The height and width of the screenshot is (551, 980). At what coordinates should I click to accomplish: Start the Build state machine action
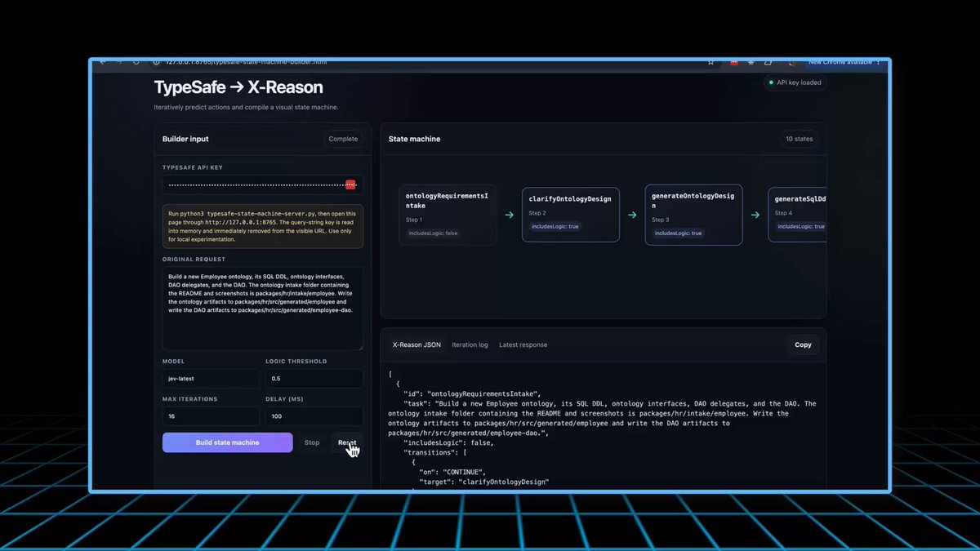point(227,442)
